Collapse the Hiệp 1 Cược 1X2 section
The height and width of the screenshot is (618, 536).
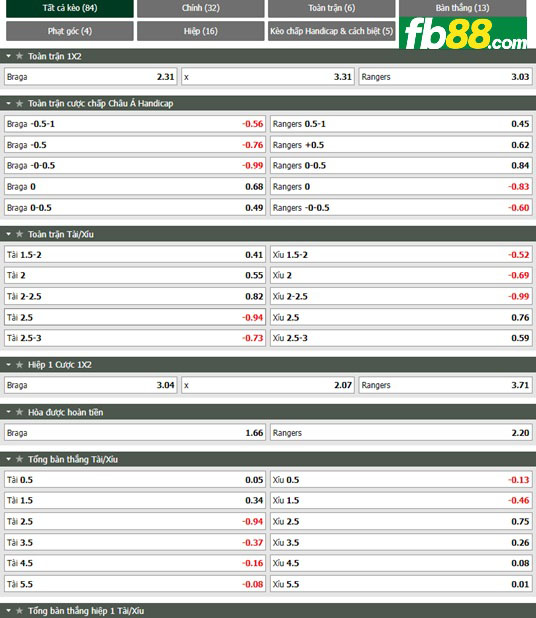coord(9,365)
